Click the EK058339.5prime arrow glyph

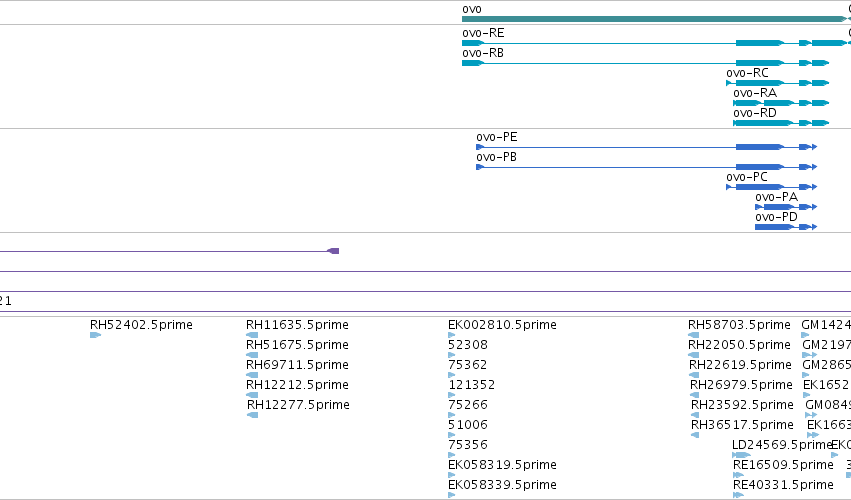click(452, 495)
